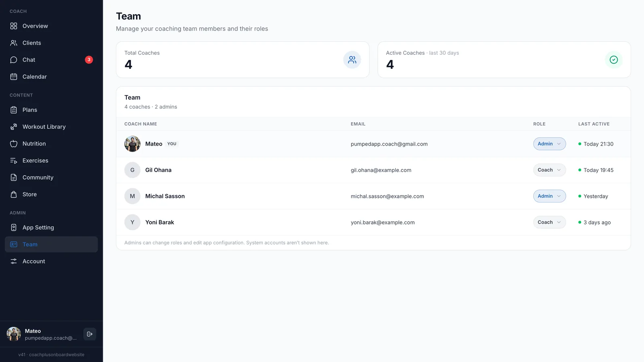Screen dimensions: 644x362
Task: Click the Community document icon
Action: 14,177
